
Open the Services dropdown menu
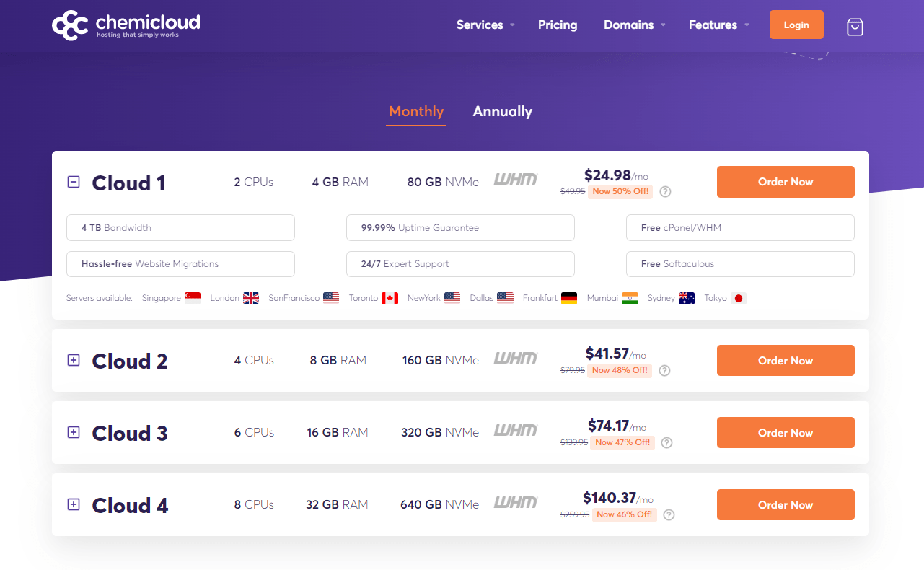pos(485,25)
